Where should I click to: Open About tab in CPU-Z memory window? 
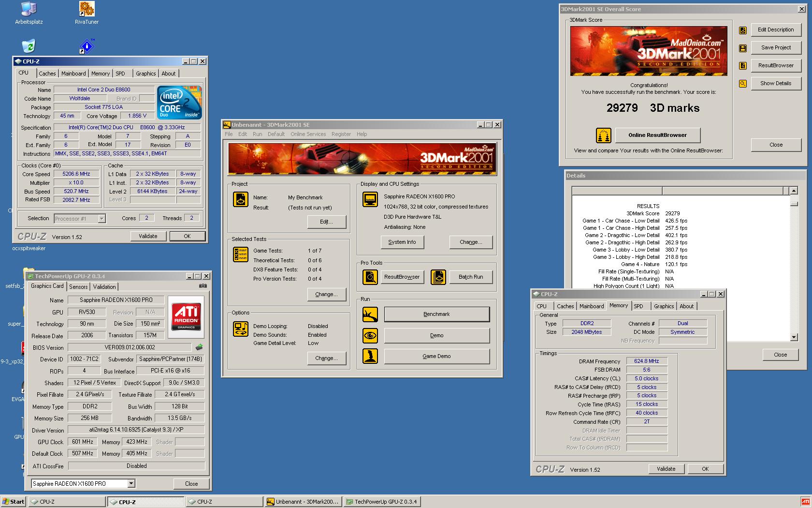coord(686,306)
